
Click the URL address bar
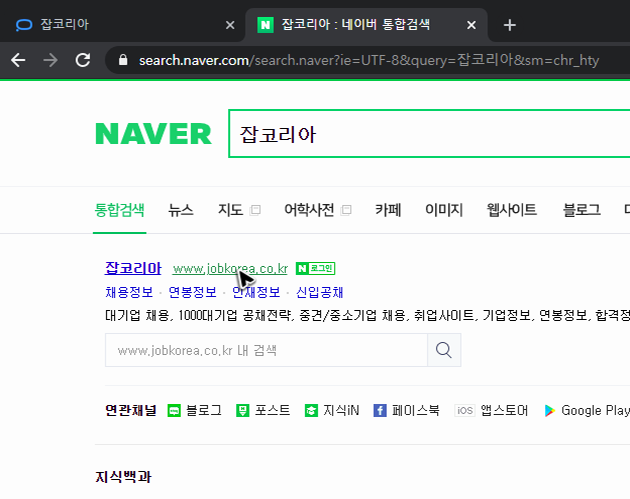pyautogui.click(x=369, y=60)
